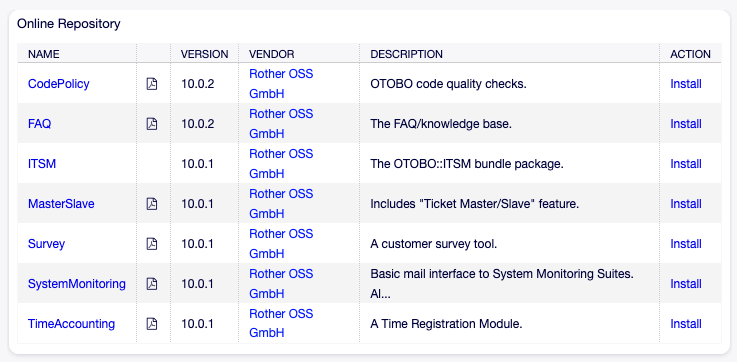Image resolution: width=737 pixels, height=362 pixels.
Task: Open the Survey PDF documentation icon
Action: point(152,244)
